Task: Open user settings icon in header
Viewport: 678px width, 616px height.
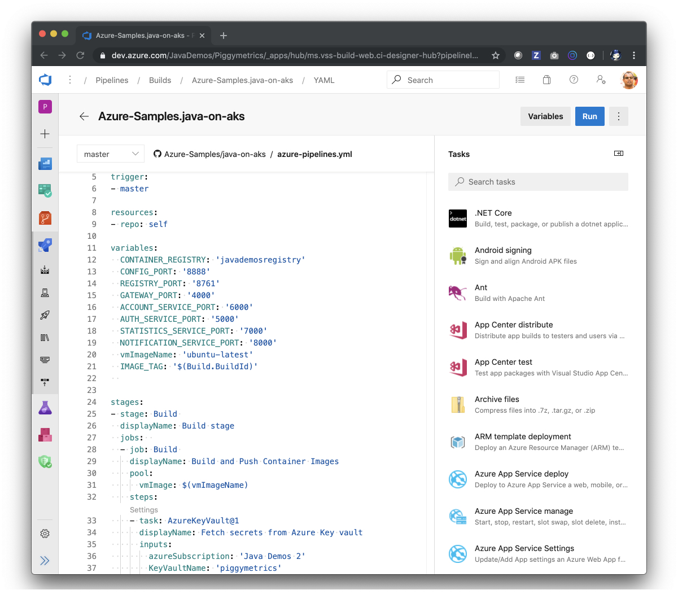Action: coord(601,80)
